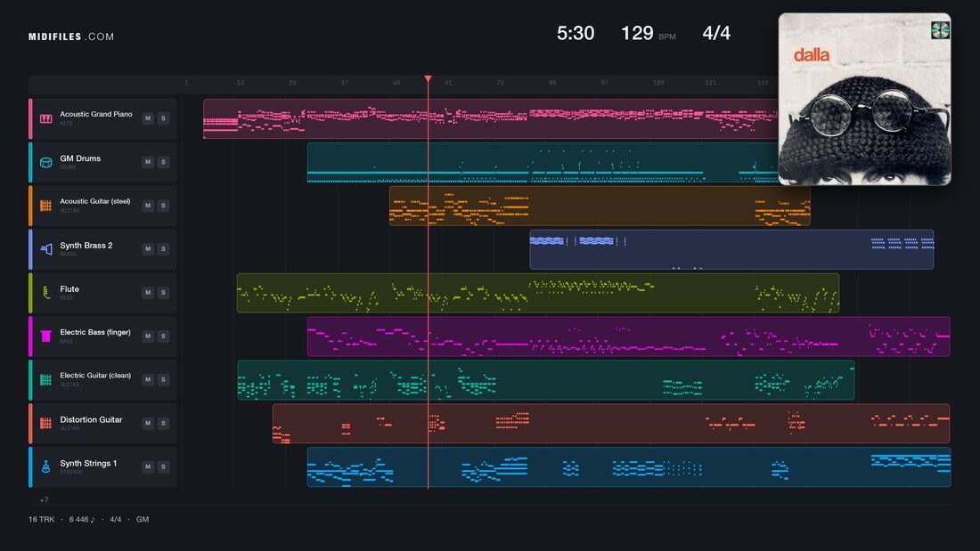Select the olive Flute clip region
Screen dimensions: 980x551
click(537, 292)
